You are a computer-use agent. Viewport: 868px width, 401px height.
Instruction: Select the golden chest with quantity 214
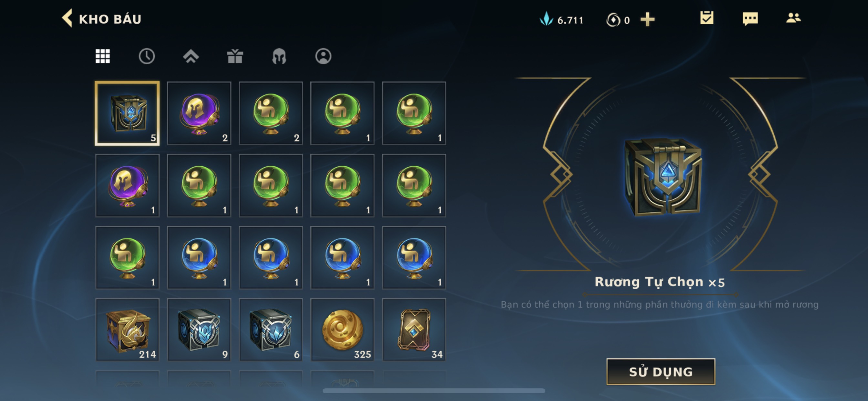(x=127, y=330)
